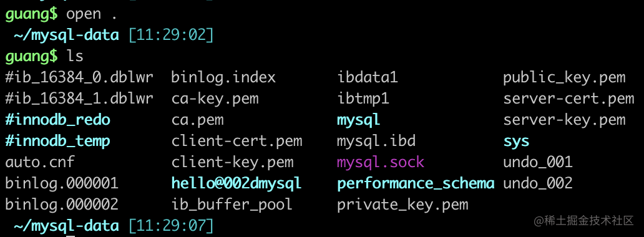Click the private_key.pem entry
644x237 pixels.
(402, 205)
